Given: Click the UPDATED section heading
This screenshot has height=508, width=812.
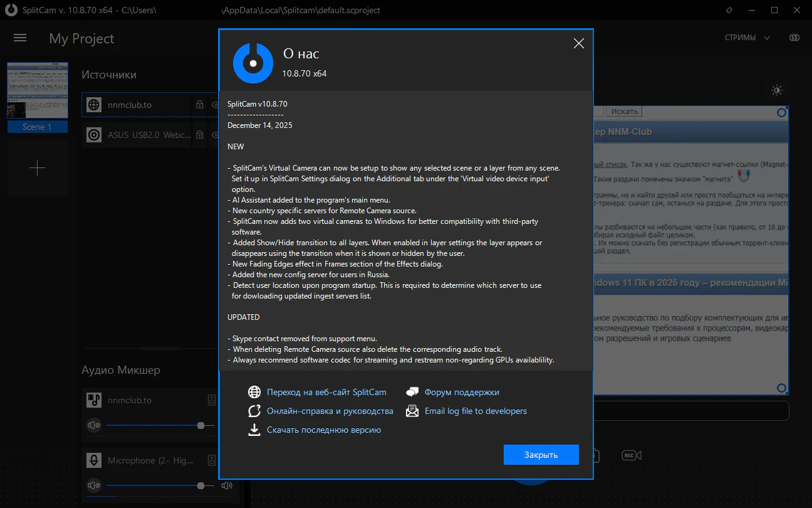Looking at the screenshot, I should tap(243, 317).
